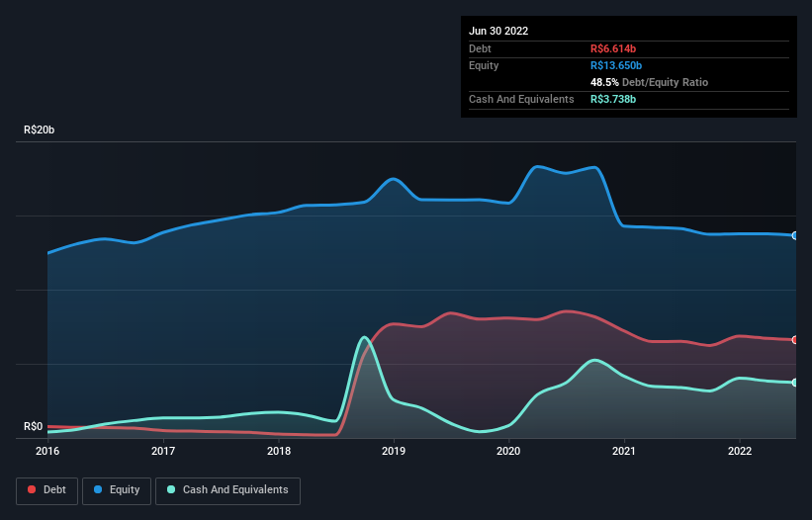Toggle the Equity legend button

[117, 490]
